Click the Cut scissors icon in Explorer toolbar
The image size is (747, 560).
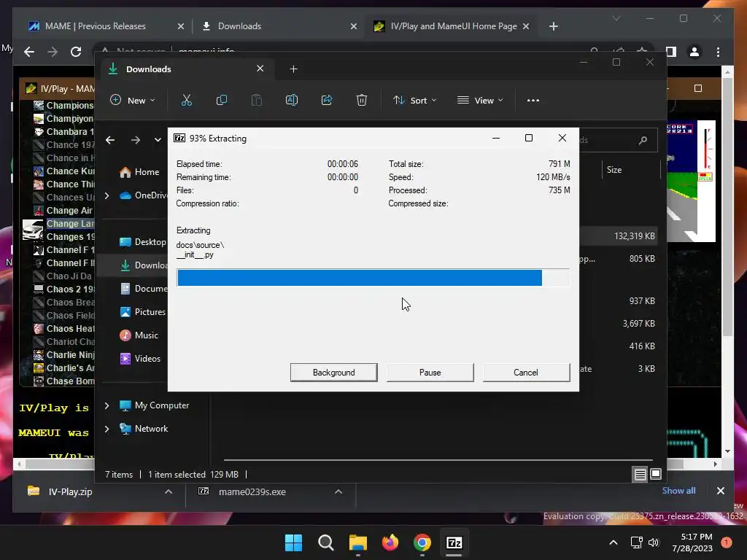pos(186,100)
